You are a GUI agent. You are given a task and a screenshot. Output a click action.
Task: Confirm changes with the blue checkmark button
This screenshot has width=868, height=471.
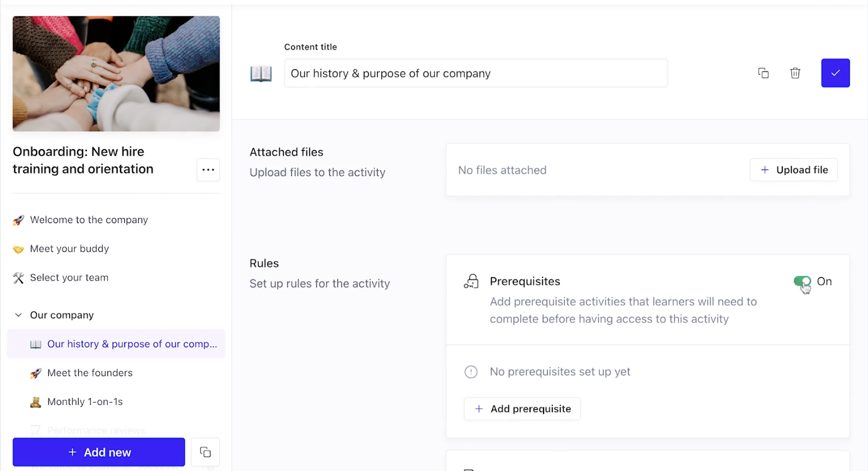tap(835, 73)
